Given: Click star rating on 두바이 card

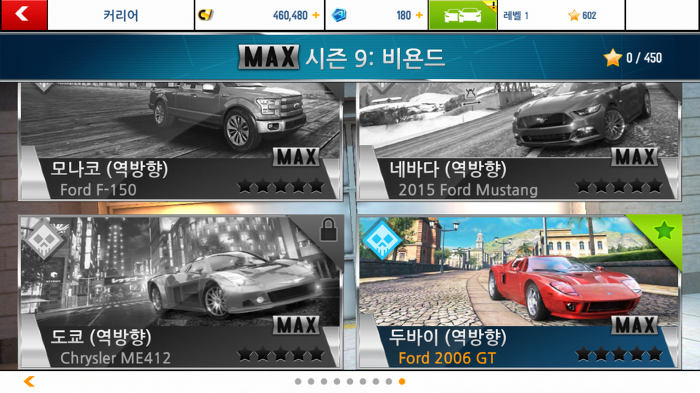Looking at the screenshot, I should tap(619, 354).
